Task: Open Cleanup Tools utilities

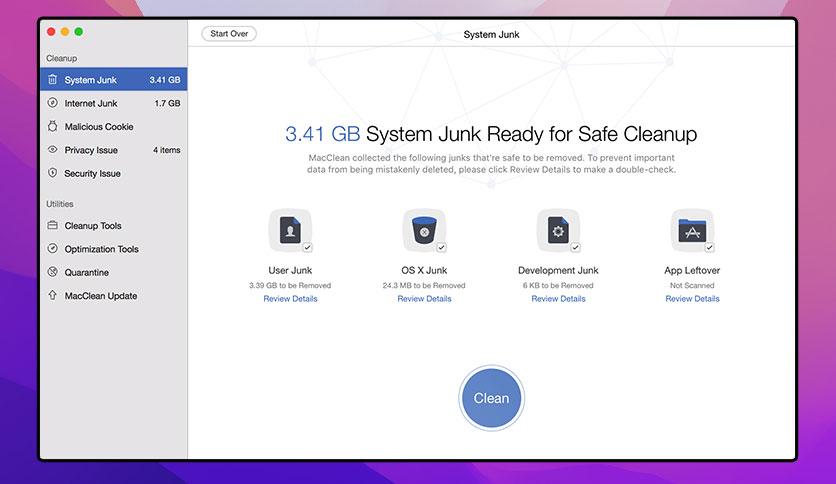Action: tap(114, 225)
